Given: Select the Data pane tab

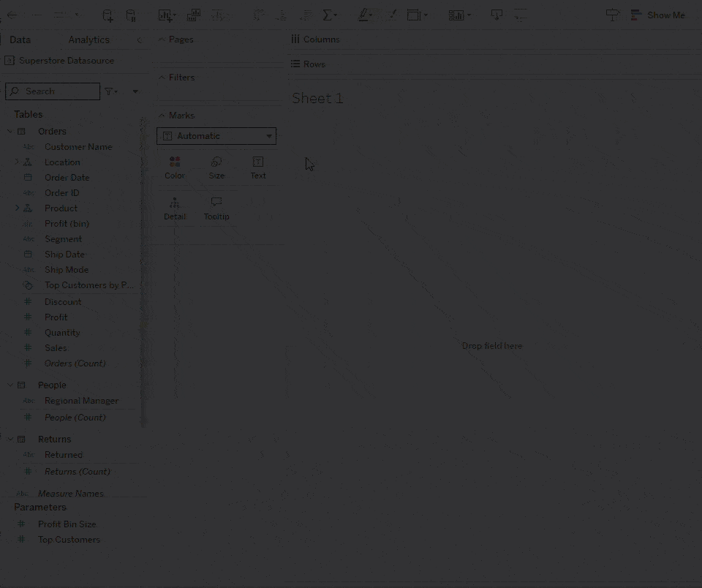Looking at the screenshot, I should tap(20, 40).
